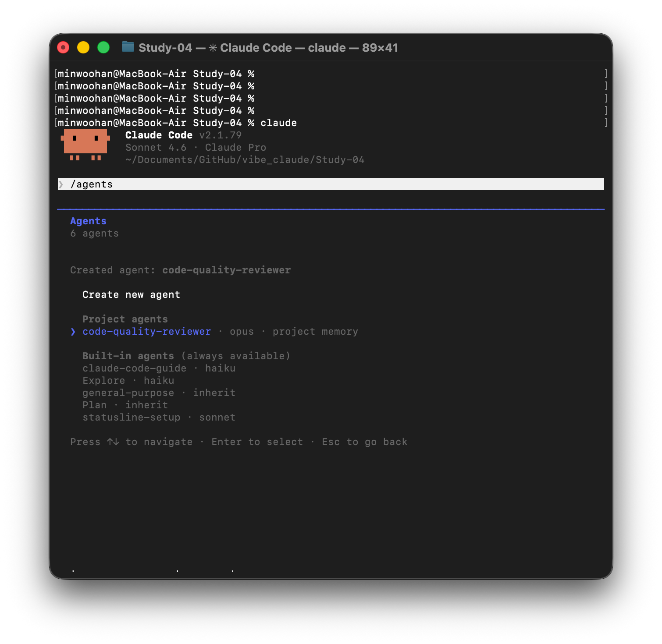Click the 'opus' model label
662x644 pixels.
tap(242, 332)
